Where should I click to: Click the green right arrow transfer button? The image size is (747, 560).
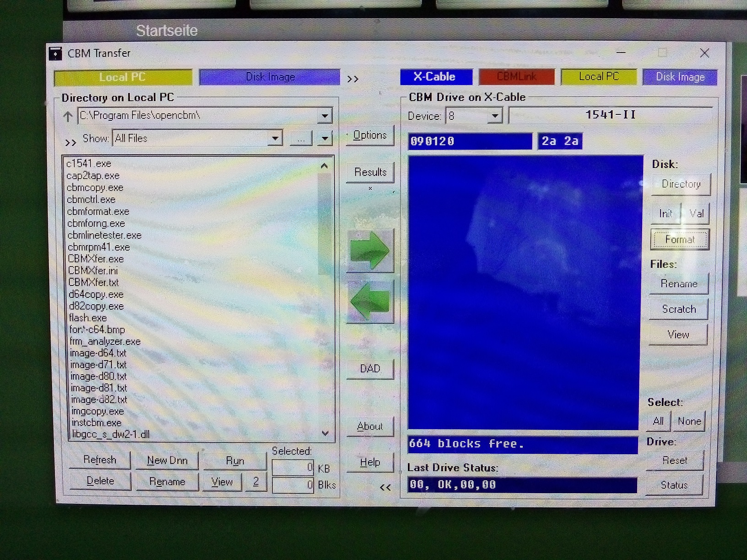coord(370,251)
